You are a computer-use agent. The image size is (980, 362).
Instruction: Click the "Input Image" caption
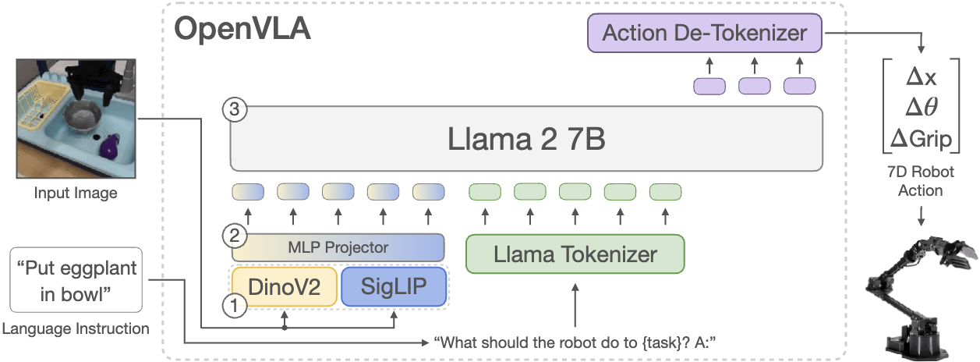74,193
